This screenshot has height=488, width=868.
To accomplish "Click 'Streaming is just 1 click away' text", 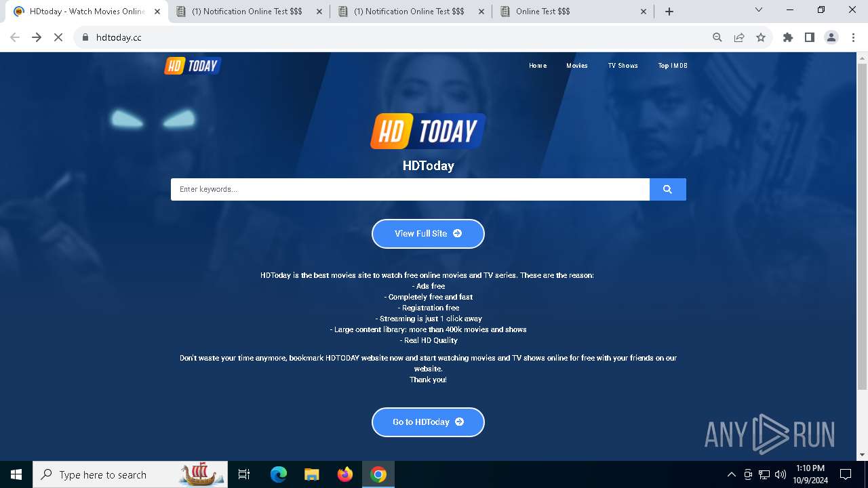I will click(428, 319).
